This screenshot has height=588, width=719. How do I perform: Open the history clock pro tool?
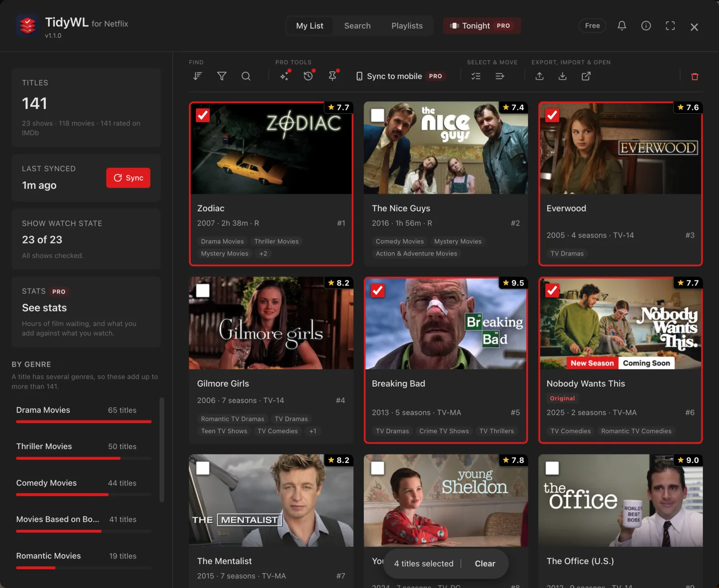click(x=308, y=76)
